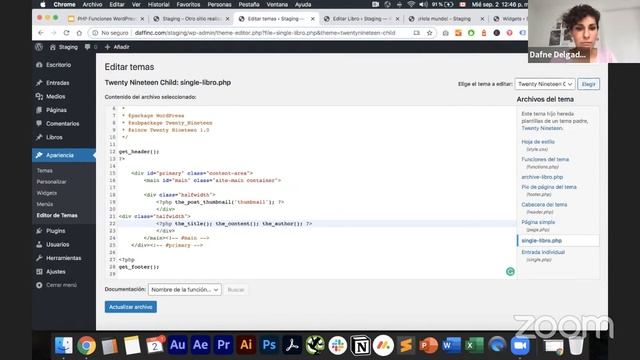Go to Medios in the sidebar
This screenshot has width=640, height=360.
pyautogui.click(x=56, y=96)
